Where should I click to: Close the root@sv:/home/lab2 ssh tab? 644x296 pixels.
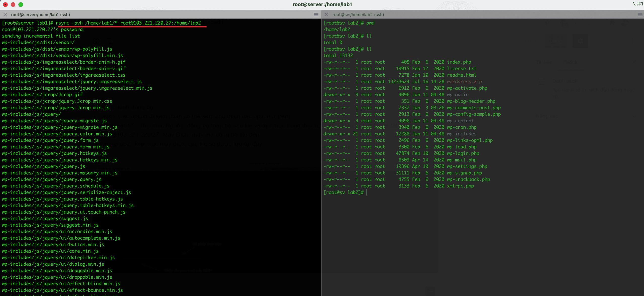tap(327, 15)
